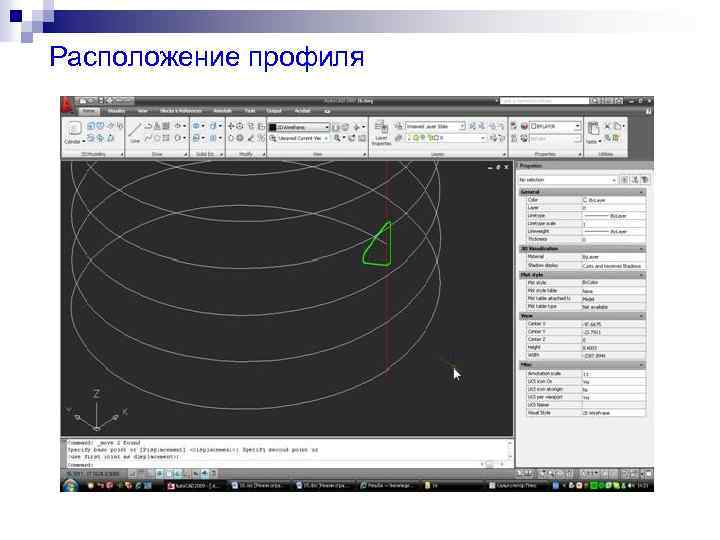Open the Layer Properties manager
The height and width of the screenshot is (540, 720).
pos(381,133)
